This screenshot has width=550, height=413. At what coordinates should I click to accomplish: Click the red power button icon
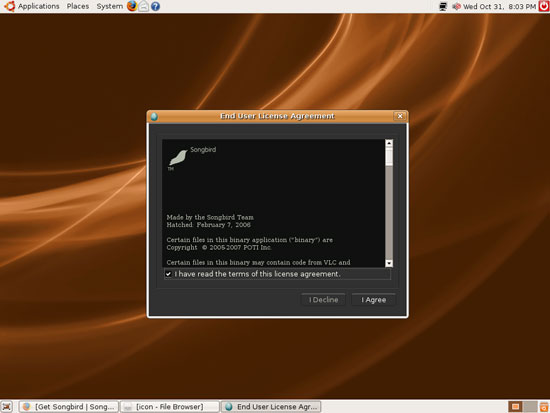click(x=544, y=6)
